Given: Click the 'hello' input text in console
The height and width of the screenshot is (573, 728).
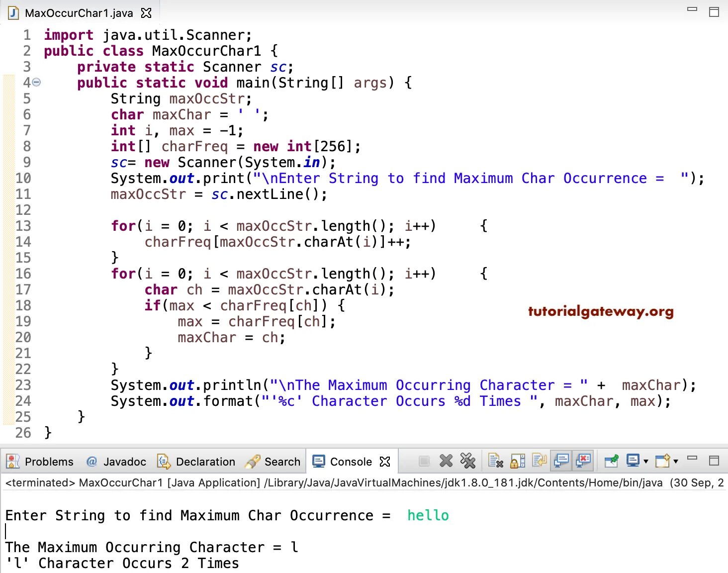Looking at the screenshot, I should (428, 515).
